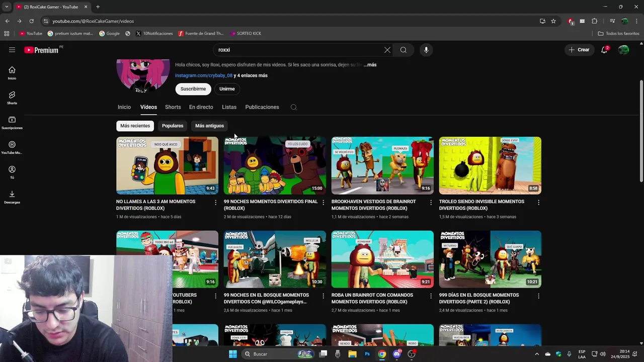Open Descargas in the sidebar
Viewport: 644px width, 362px height.
click(x=12, y=197)
